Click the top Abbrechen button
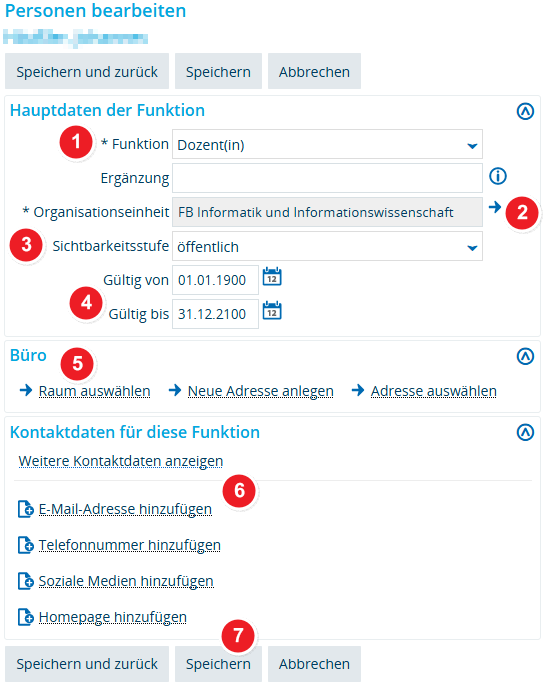Image resolution: width=549 pixels, height=687 pixels. 314,71
